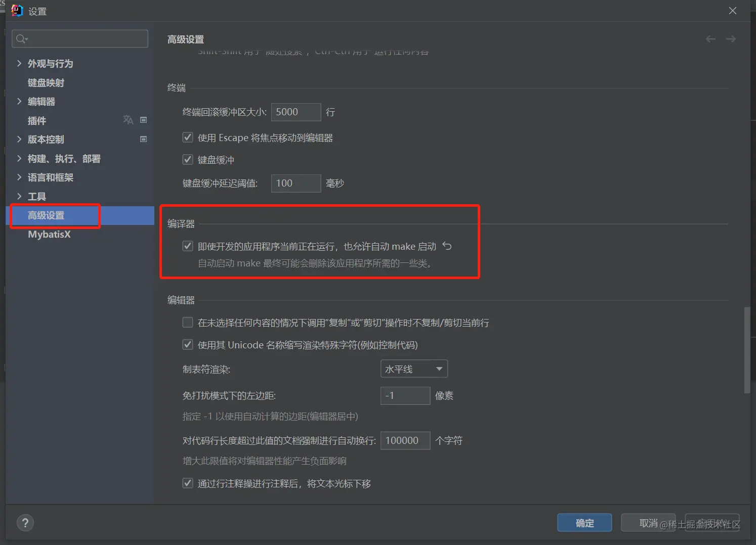Open 工具 settings category
Screen dimensions: 756x545
click(37, 196)
